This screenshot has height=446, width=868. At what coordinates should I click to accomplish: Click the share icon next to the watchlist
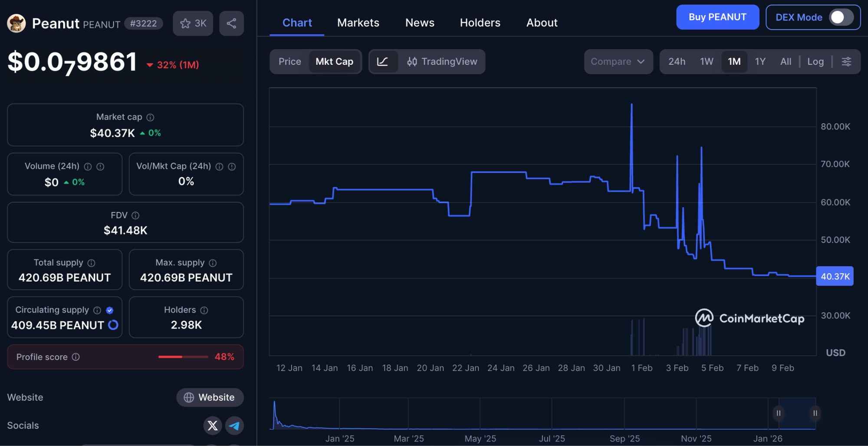click(x=231, y=23)
